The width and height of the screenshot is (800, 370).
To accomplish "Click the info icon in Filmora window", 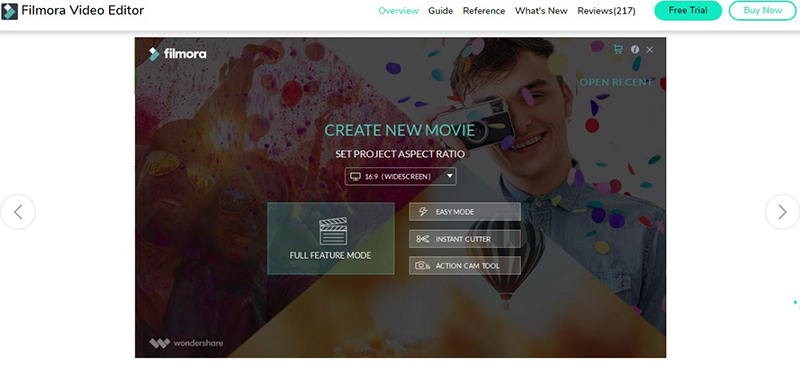I will pyautogui.click(x=635, y=50).
